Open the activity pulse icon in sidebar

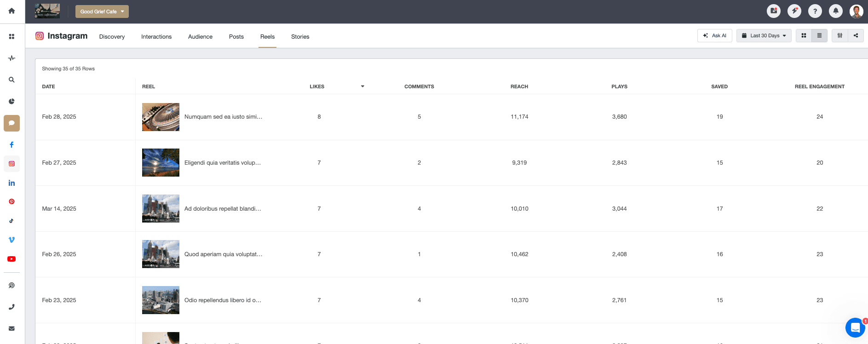point(11,58)
